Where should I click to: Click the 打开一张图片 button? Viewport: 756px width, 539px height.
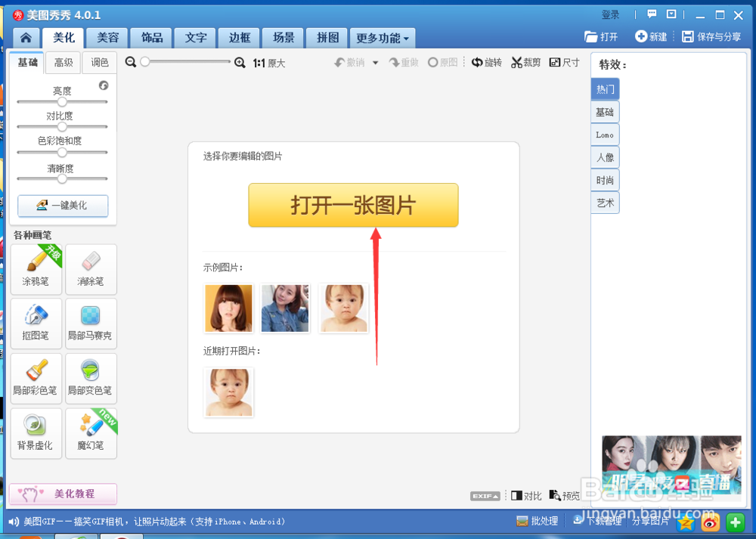click(353, 205)
